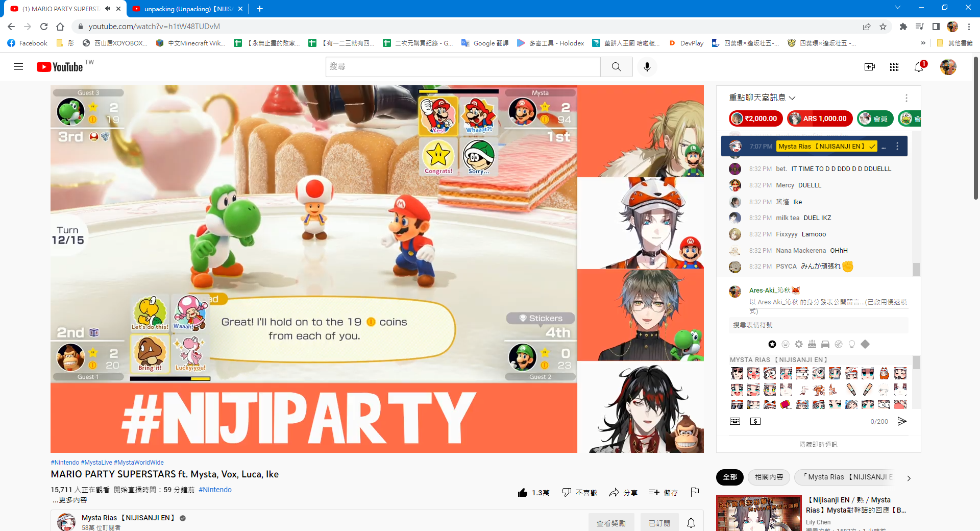This screenshot has width=980, height=531.
Task: Click the emoji picker scrollbar thumb
Action: coord(916,363)
